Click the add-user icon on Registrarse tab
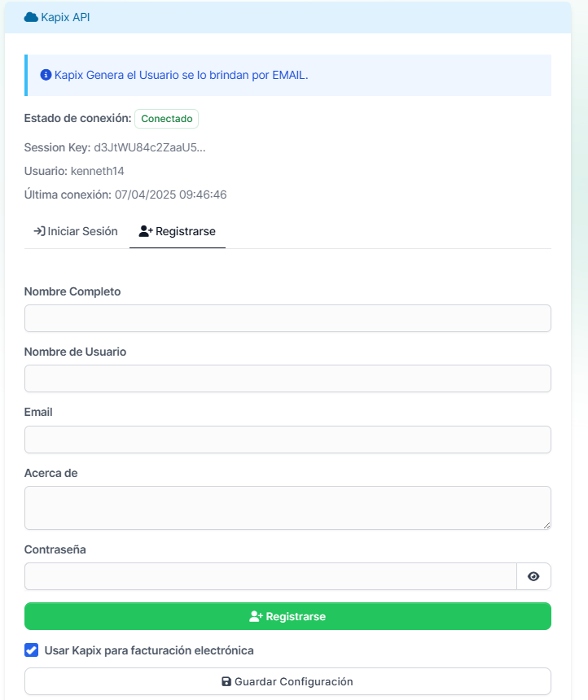588x700 pixels. click(x=146, y=231)
